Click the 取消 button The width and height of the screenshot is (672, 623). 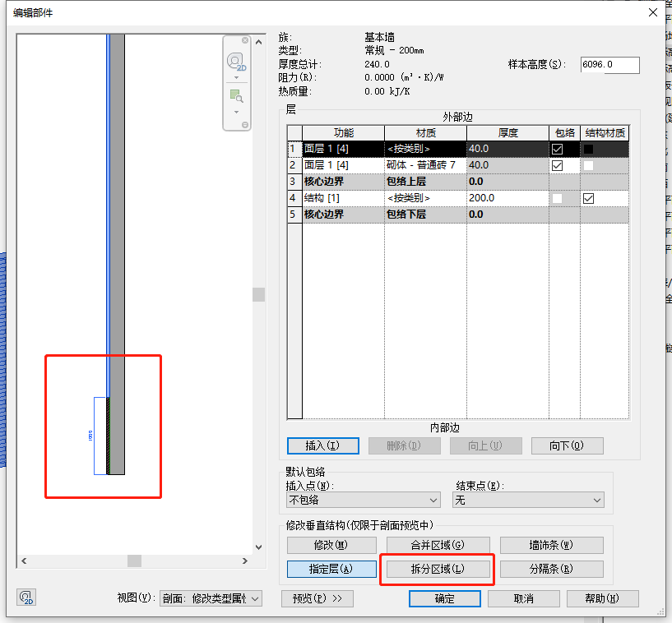pos(524,598)
